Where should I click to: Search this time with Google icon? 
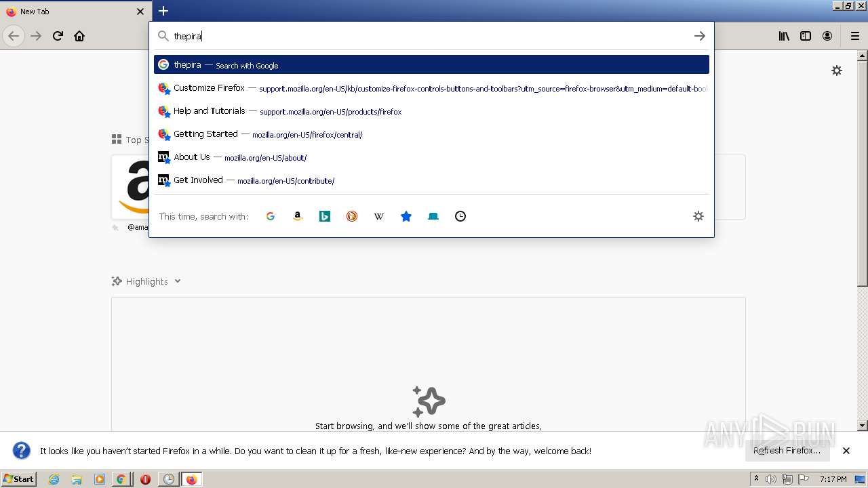pyautogui.click(x=271, y=216)
